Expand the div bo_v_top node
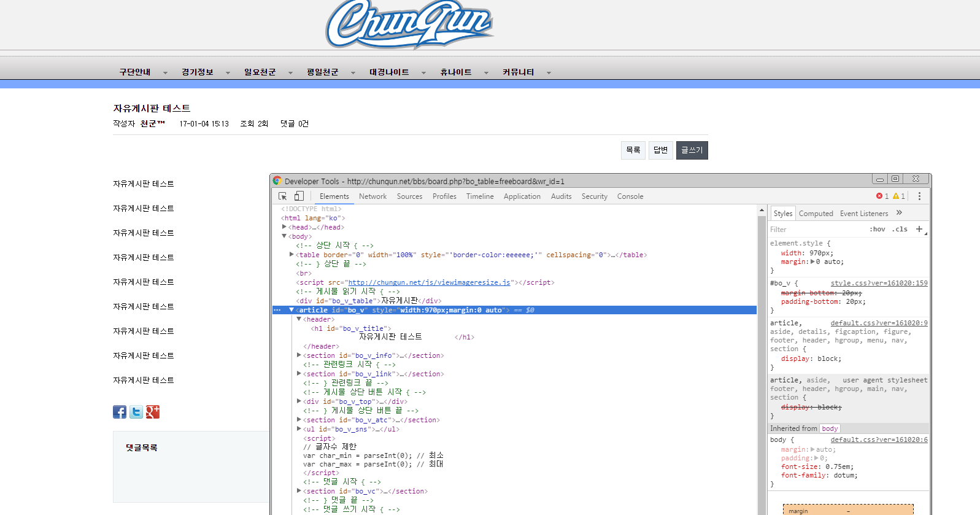 [x=299, y=401]
